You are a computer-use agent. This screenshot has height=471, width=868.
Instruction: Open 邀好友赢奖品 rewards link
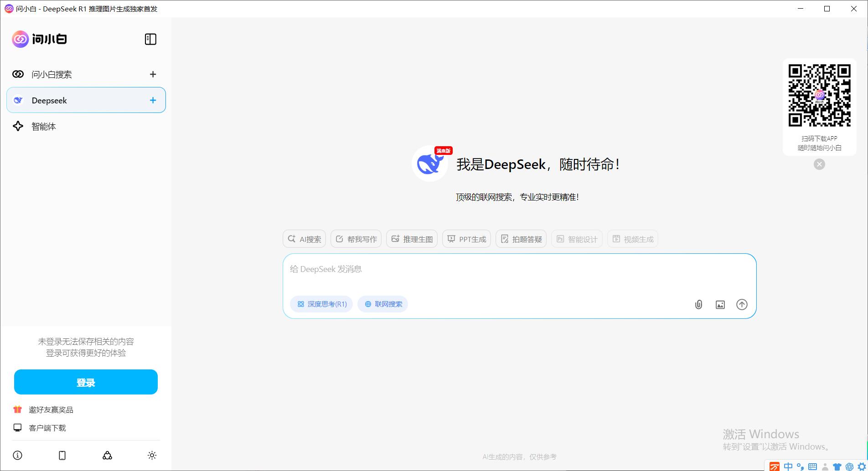(52, 409)
